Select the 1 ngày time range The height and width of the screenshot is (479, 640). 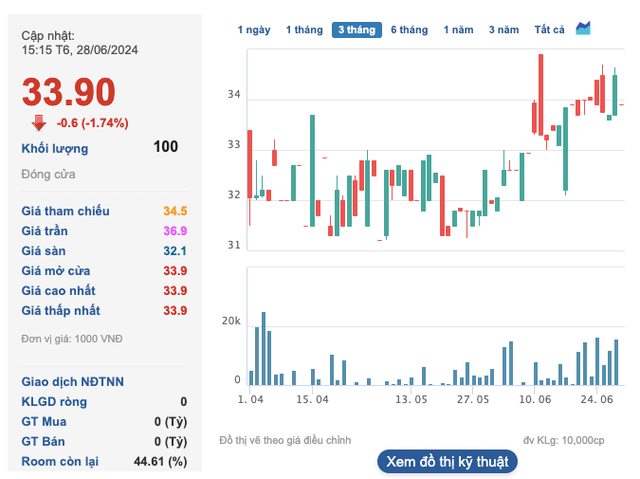tap(254, 30)
